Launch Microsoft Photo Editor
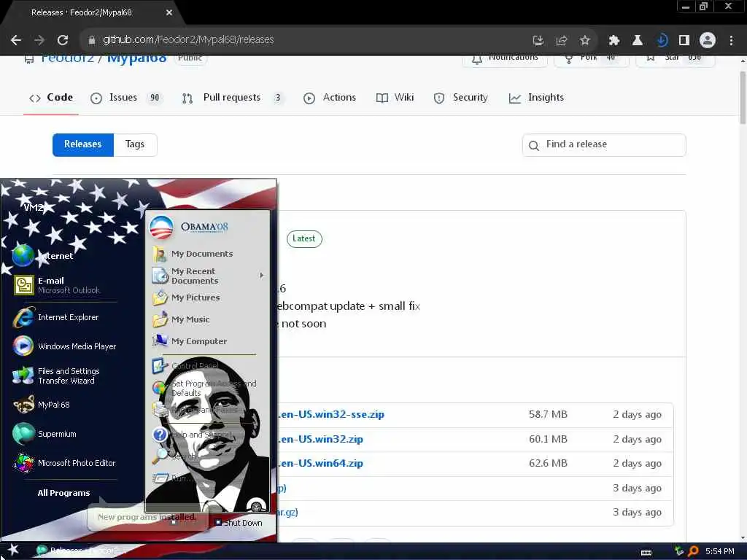The image size is (747, 560). (64, 463)
